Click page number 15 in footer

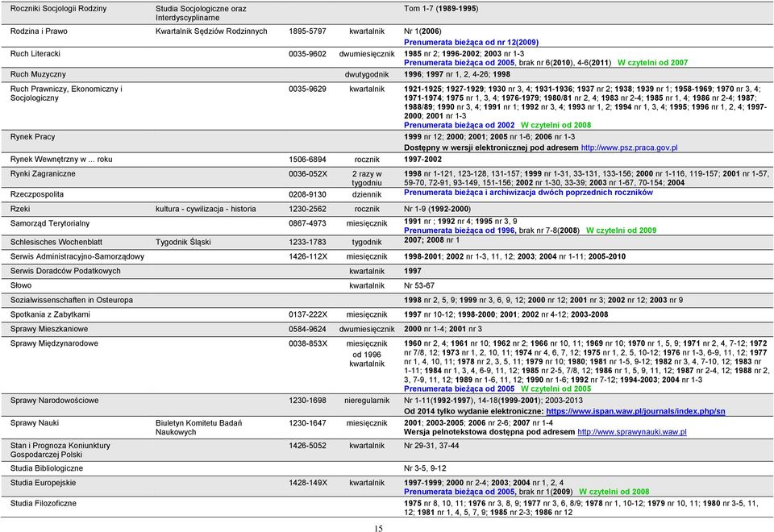378,529
